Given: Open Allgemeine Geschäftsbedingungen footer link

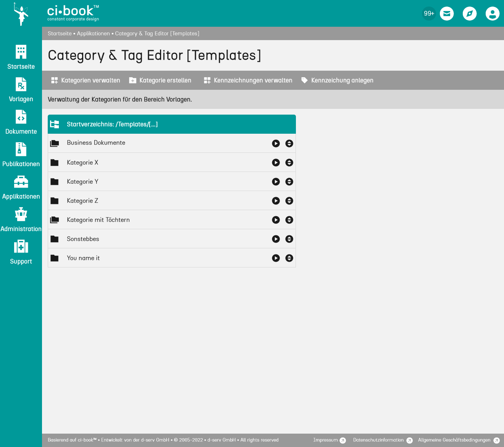Looking at the screenshot, I should [x=459, y=440].
